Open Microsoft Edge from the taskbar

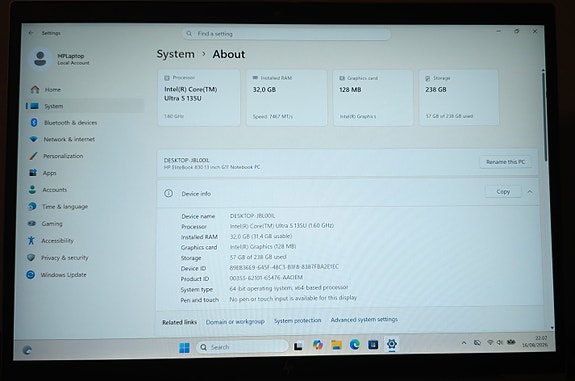[355, 344]
